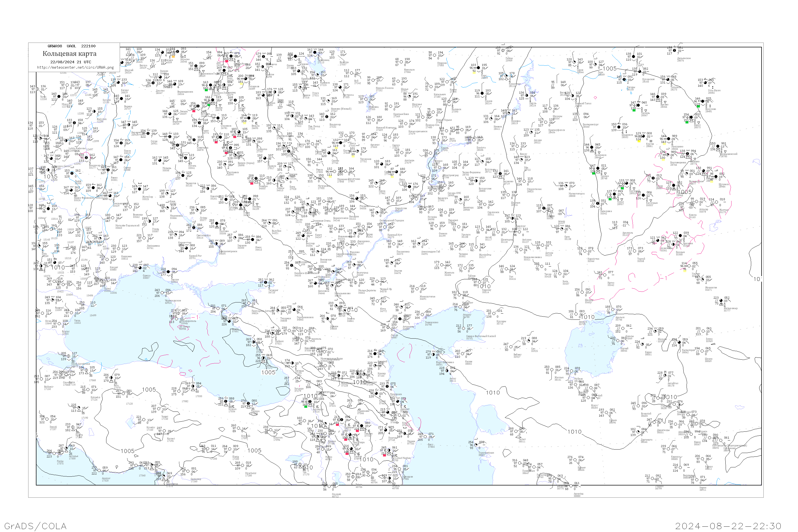Click the 1005 isobar label near Гари
Image resolution: width=798 pixels, height=532 pixels.
[609, 69]
